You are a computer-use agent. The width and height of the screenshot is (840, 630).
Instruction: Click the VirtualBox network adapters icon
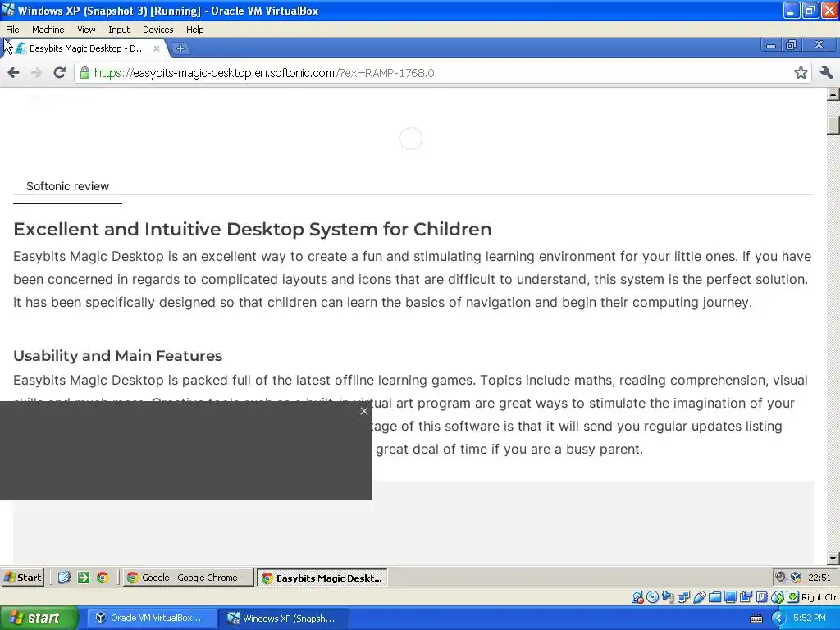(683, 597)
